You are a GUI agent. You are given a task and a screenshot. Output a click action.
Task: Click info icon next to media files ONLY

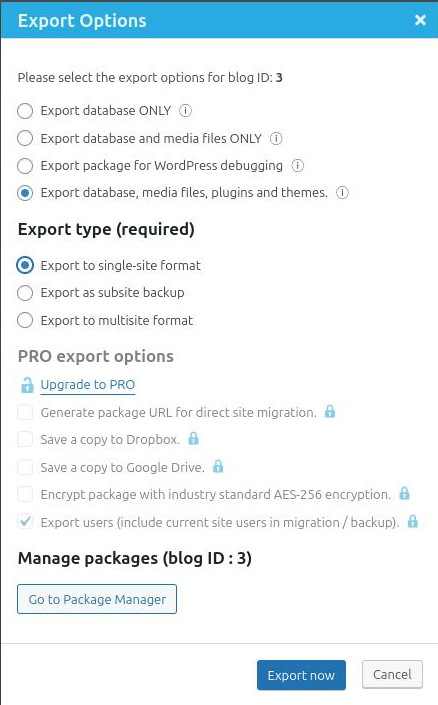tap(276, 138)
